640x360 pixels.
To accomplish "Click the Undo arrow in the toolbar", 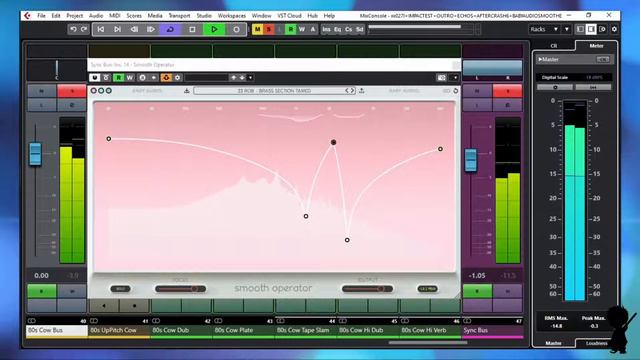I will pyautogui.click(x=73, y=29).
